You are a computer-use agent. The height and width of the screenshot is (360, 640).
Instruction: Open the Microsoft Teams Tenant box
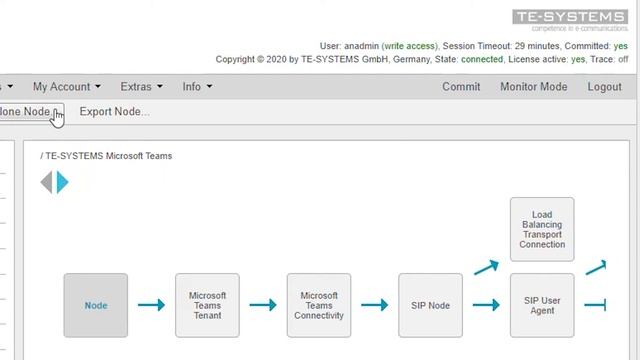(x=207, y=305)
